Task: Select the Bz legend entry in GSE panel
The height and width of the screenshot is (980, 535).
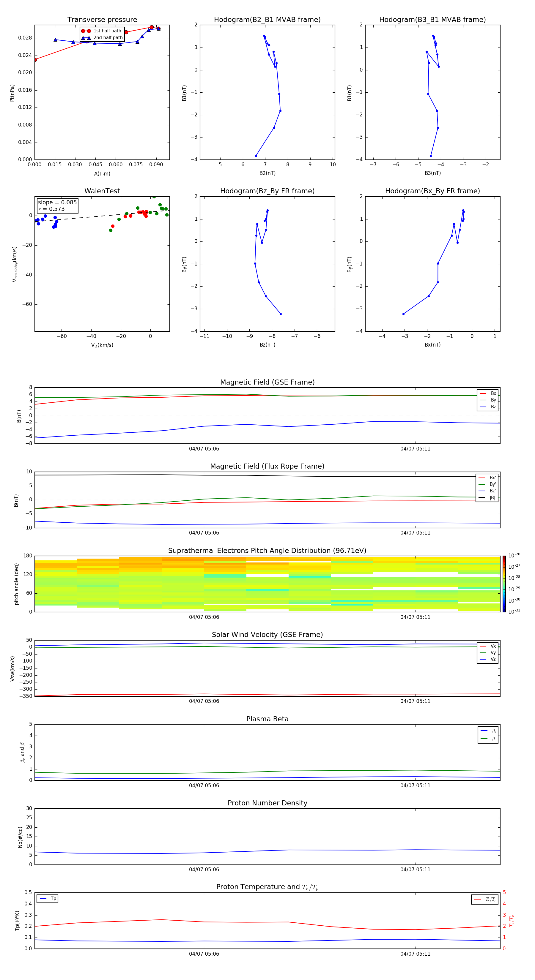Action: point(488,407)
